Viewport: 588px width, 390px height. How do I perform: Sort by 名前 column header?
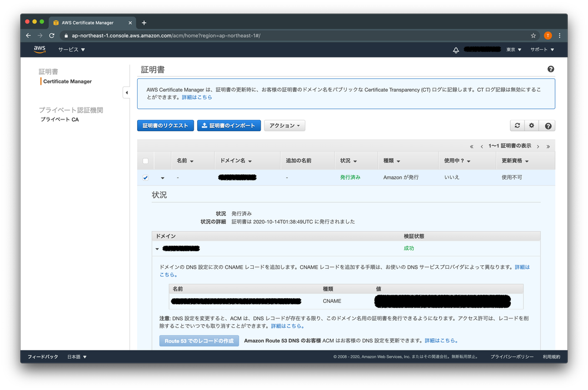185,161
